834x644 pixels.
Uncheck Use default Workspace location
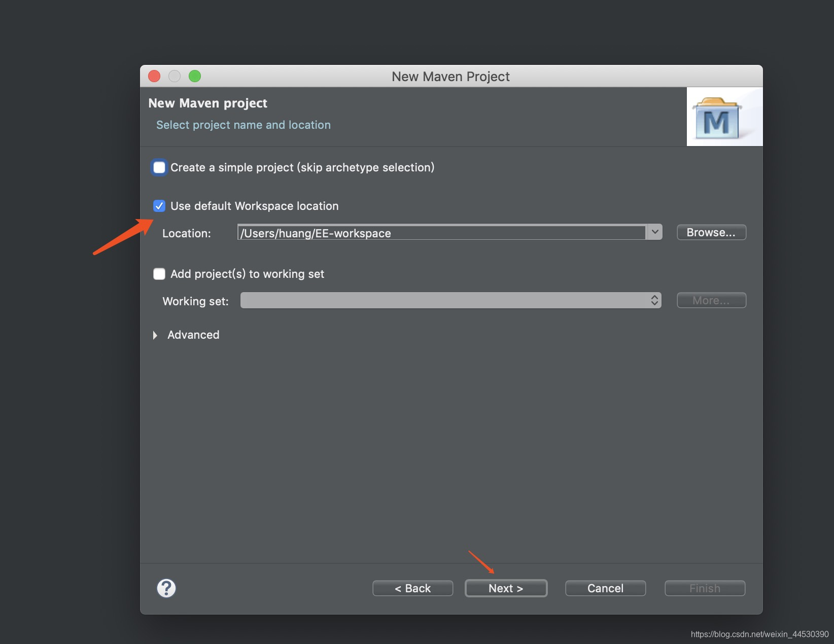[159, 206]
